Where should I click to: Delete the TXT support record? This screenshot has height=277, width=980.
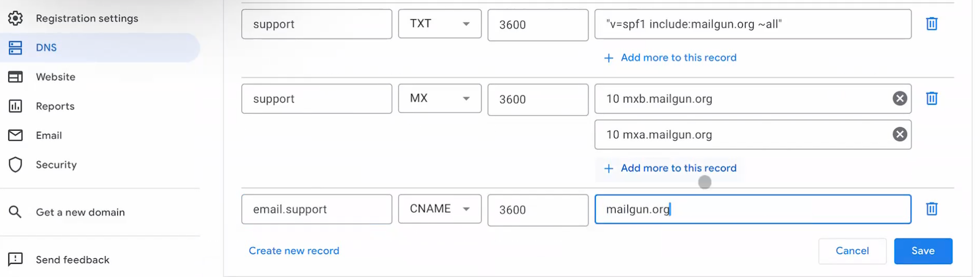click(932, 24)
